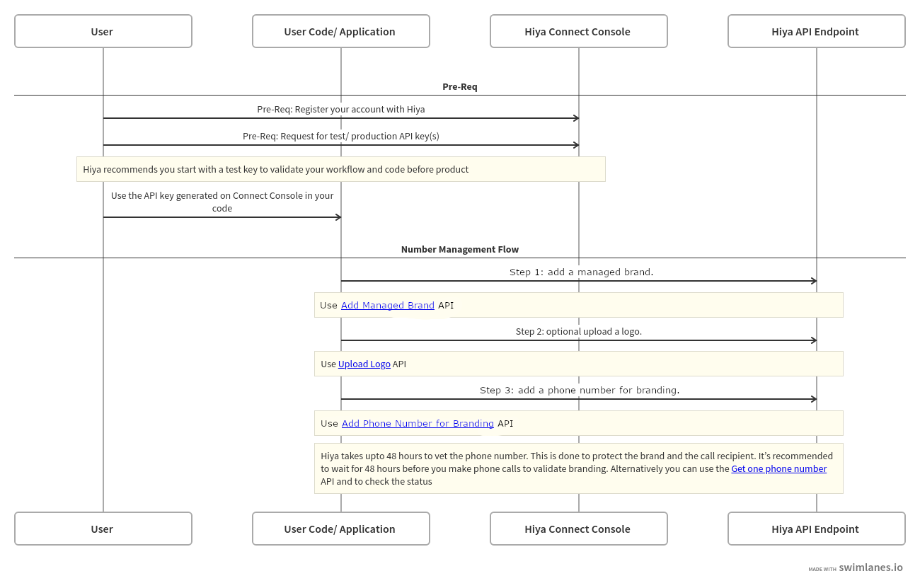Open the Add Managed Brand link
Image resolution: width=920 pixels, height=588 pixels.
[x=388, y=306]
